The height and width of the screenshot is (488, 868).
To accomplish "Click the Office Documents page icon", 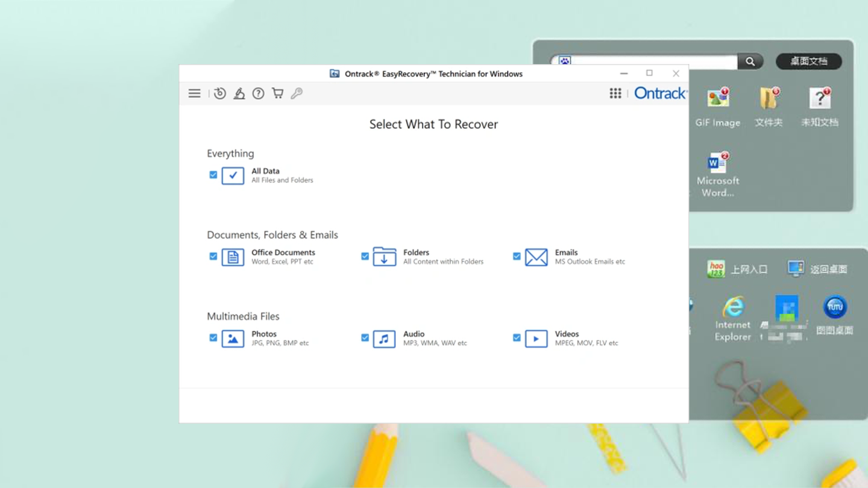I will point(233,257).
